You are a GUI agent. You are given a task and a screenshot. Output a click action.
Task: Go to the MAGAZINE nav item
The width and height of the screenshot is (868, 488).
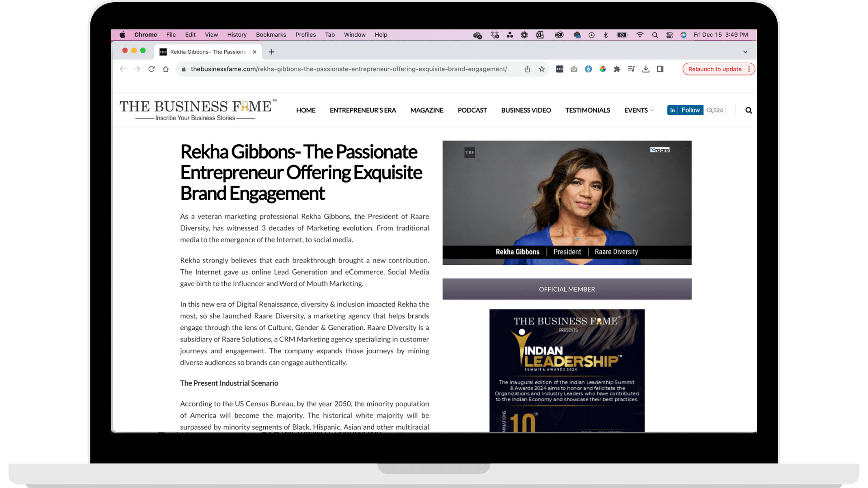[x=426, y=110]
